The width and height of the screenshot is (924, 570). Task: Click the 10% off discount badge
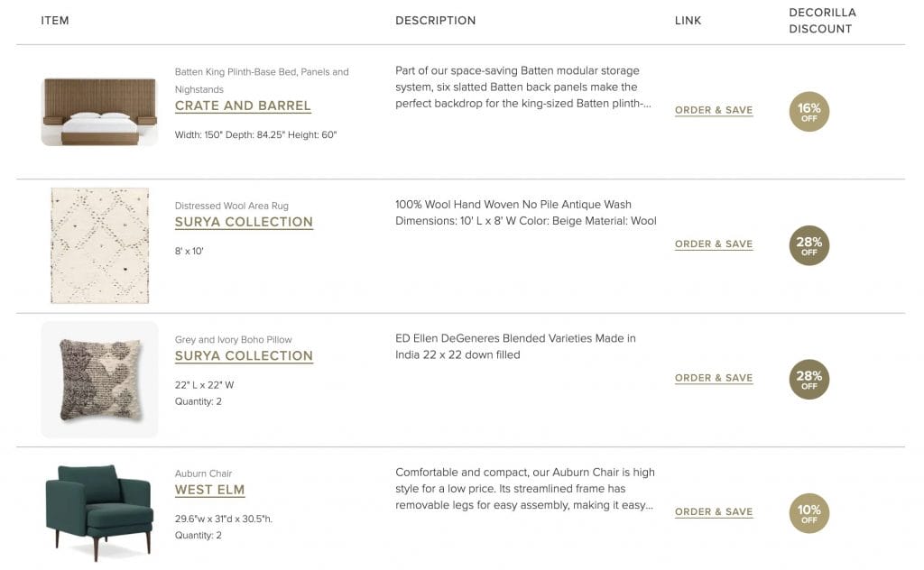click(x=808, y=513)
